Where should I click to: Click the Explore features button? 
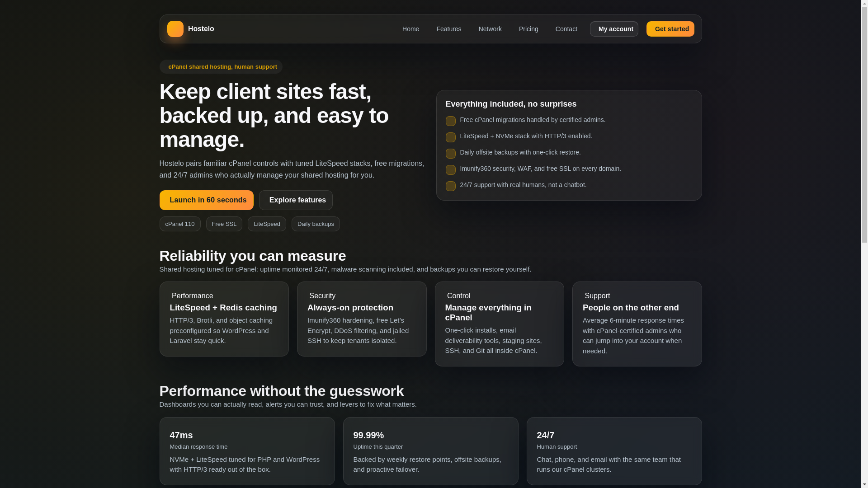tap(296, 200)
